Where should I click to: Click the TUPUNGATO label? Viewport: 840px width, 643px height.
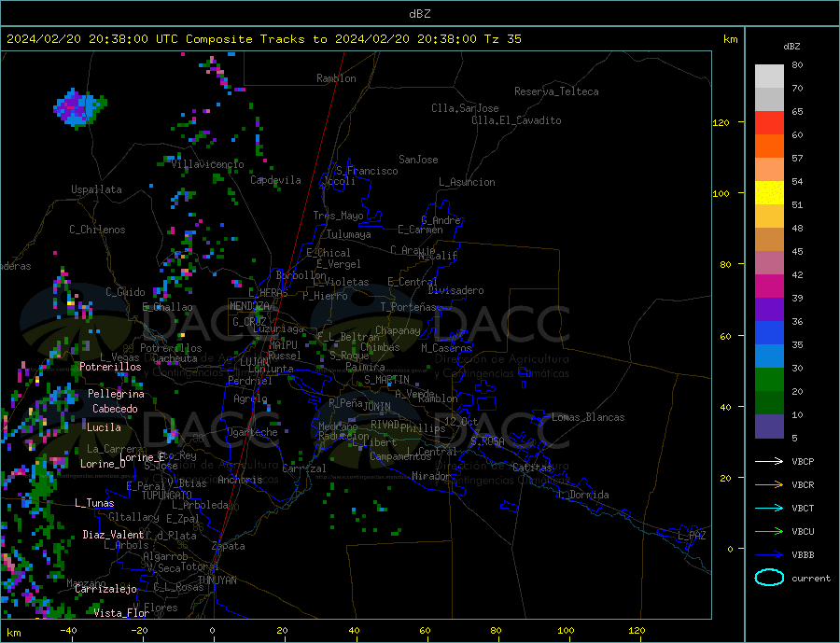pyautogui.click(x=166, y=496)
